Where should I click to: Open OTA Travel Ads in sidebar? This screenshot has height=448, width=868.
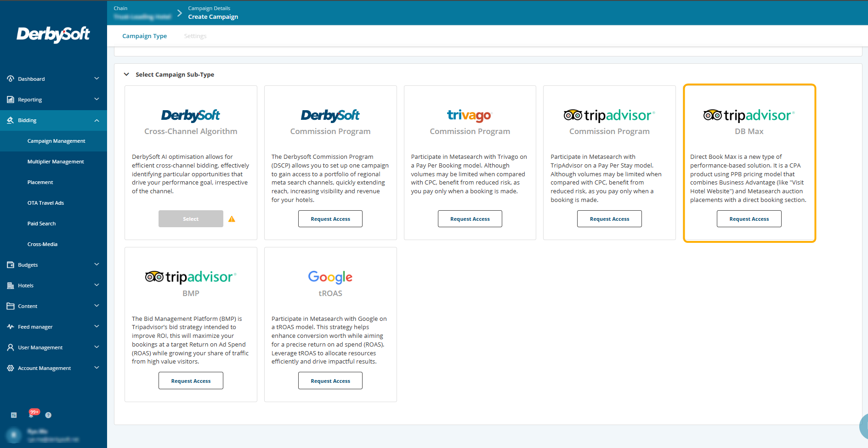[53, 203]
